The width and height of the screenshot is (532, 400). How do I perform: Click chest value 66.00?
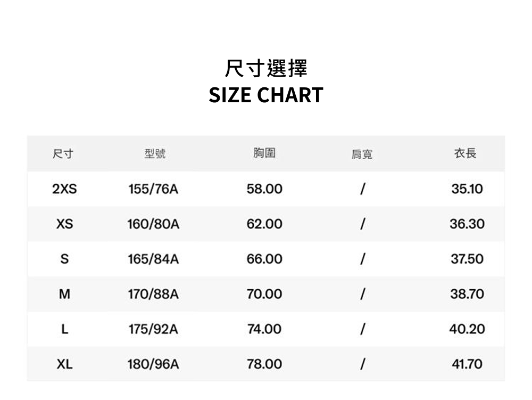264,259
